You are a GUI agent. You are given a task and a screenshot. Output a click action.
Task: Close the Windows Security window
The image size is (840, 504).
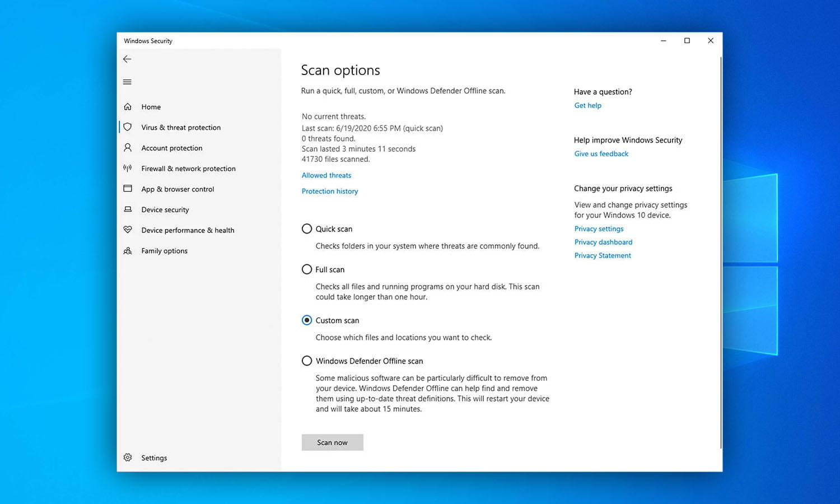click(x=711, y=40)
